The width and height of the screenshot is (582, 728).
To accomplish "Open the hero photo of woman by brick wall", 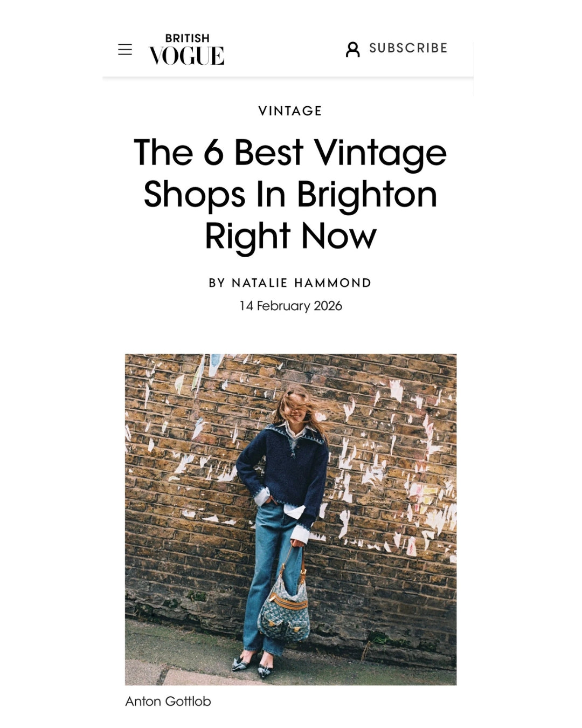I will (290, 519).
